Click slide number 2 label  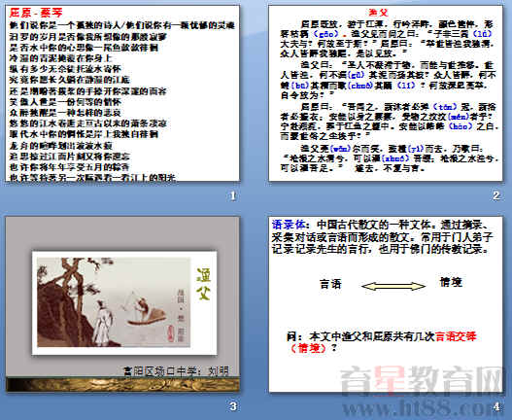point(496,195)
